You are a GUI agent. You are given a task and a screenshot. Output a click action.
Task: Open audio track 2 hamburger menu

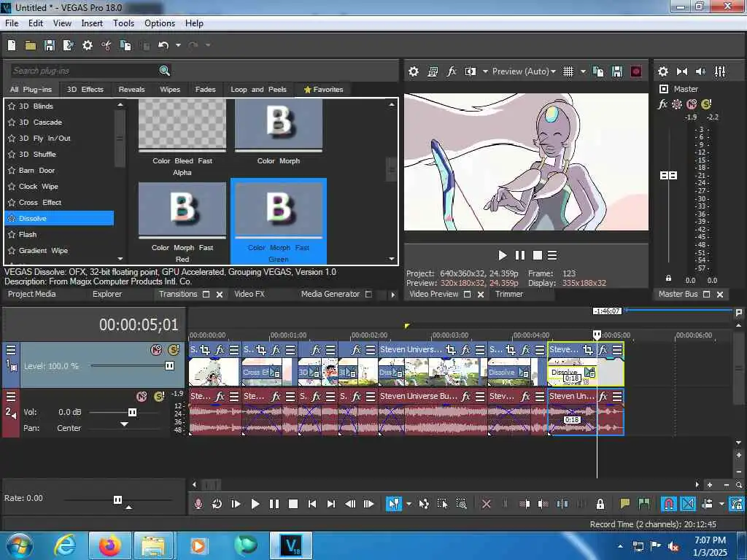click(11, 396)
